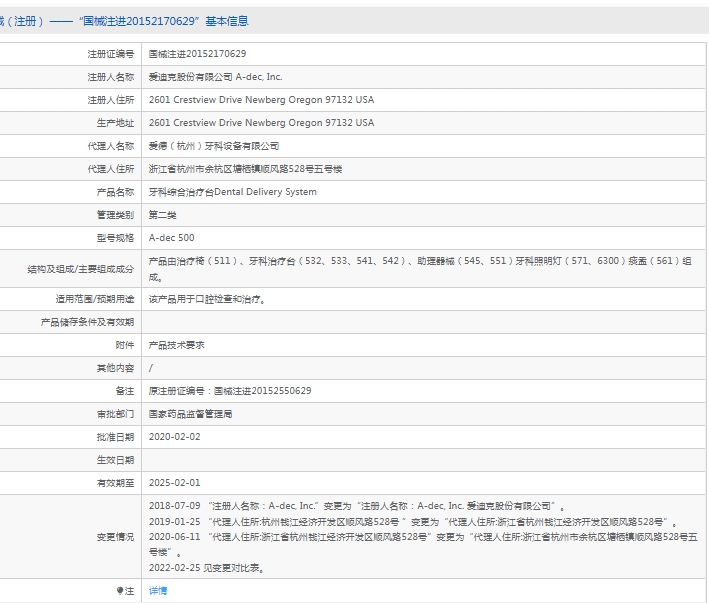
Task: Click the 变更情况 row label
Action: click(x=115, y=537)
